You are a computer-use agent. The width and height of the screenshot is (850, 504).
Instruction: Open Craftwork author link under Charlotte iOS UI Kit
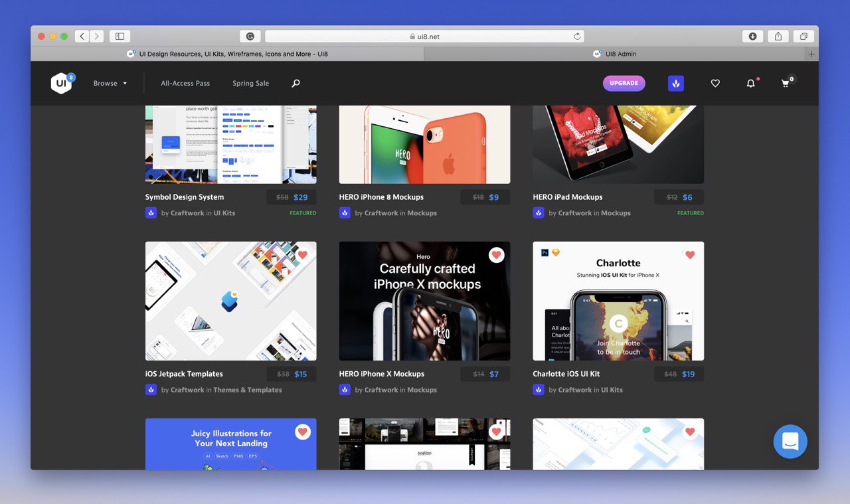click(575, 390)
